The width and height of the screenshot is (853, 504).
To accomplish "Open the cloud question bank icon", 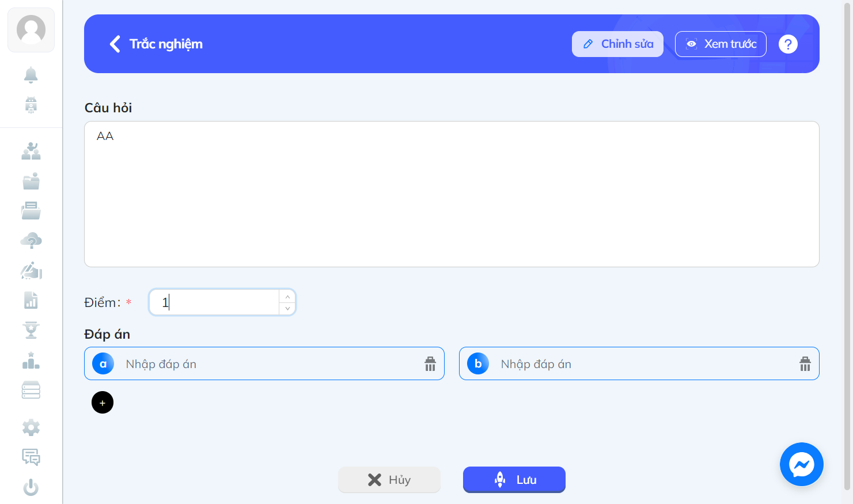I will 31,241.
